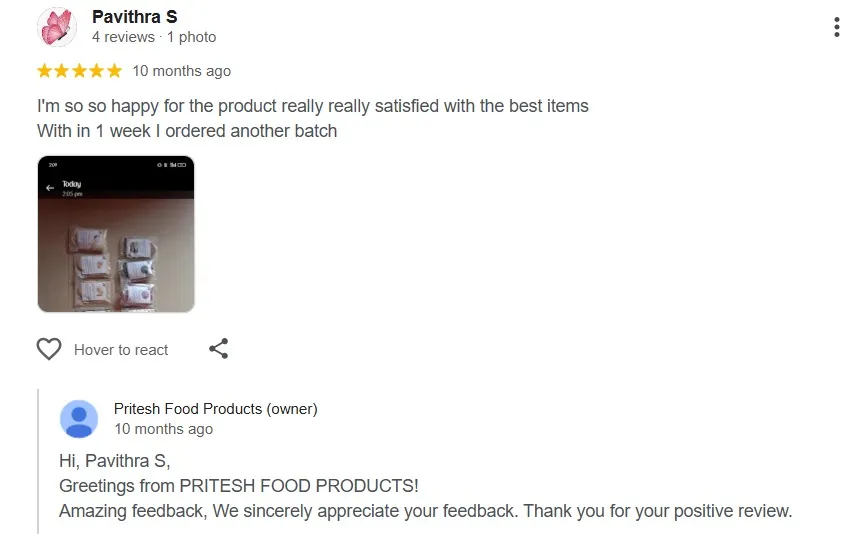
Task: Click the '4 reviews · 1 photo' text
Action: pyautogui.click(x=154, y=37)
